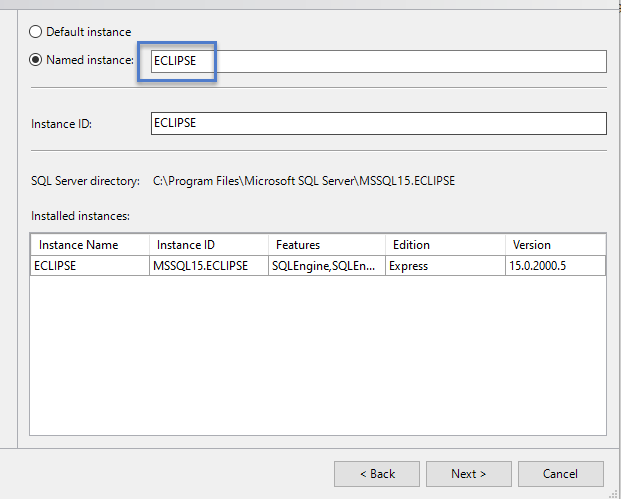Viewport: 621px width, 499px height.
Task: Click the Edition column header
Action: 445,245
